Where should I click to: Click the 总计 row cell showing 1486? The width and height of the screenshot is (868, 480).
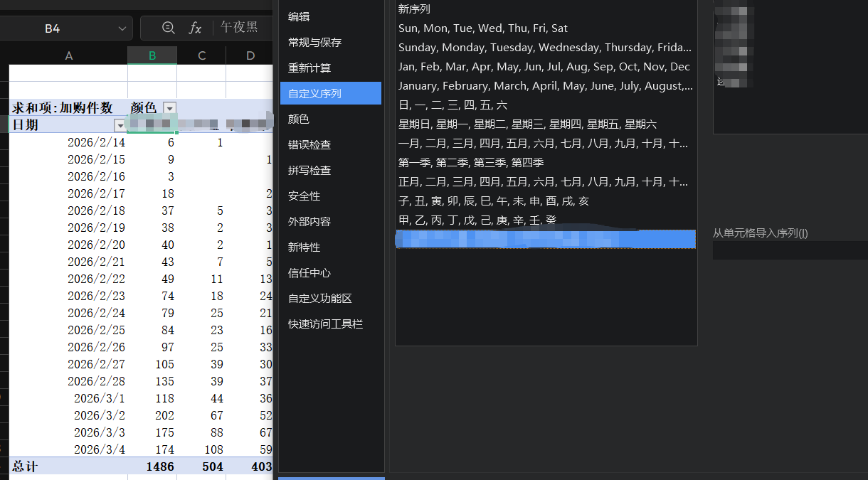152,466
